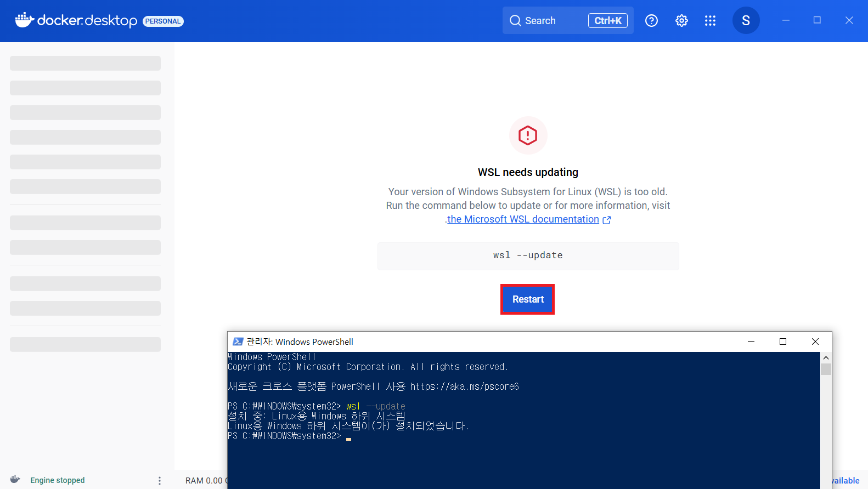
Task: Click the Restart button
Action: click(x=528, y=299)
